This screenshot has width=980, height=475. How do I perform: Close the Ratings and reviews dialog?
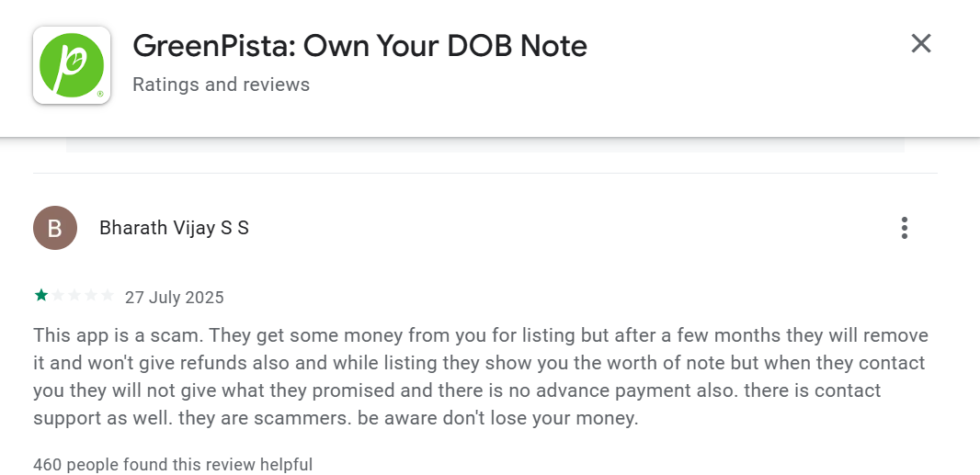[x=920, y=43]
